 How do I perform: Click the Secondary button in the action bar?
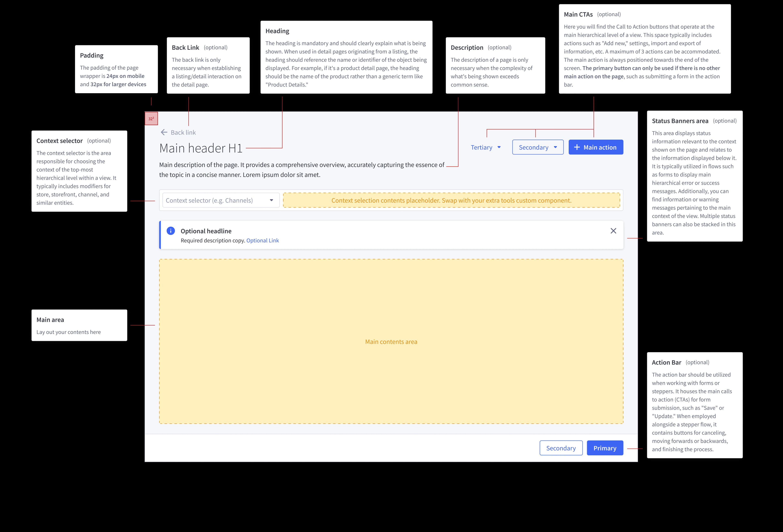561,448
